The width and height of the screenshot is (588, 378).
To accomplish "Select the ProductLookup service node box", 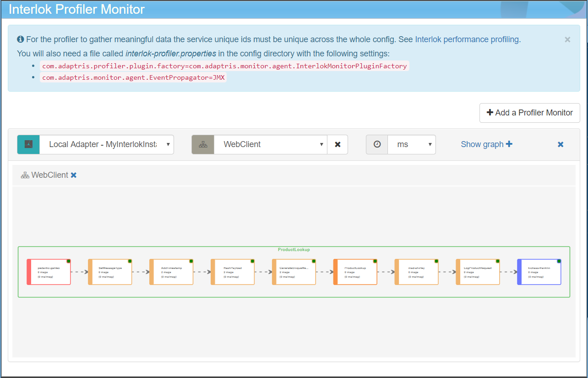I will [355, 272].
